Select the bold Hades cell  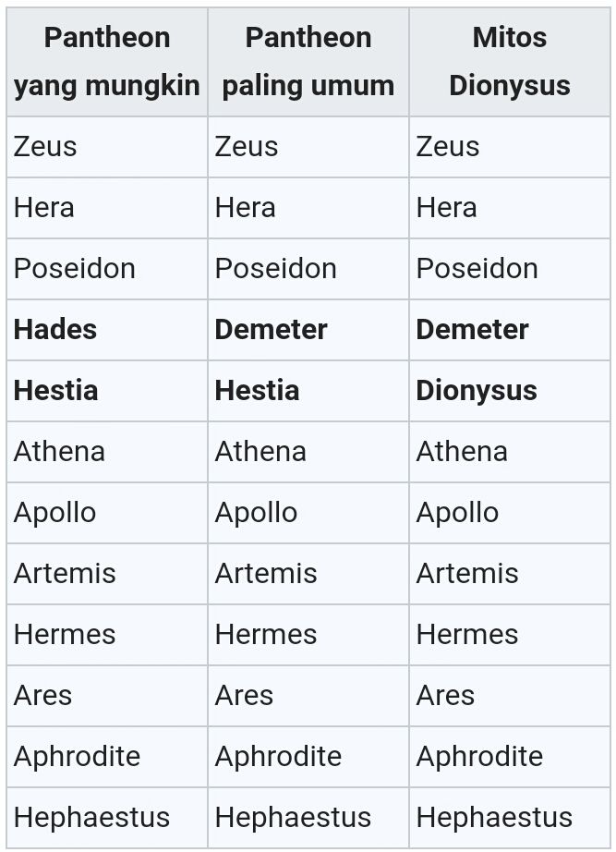pos(55,330)
